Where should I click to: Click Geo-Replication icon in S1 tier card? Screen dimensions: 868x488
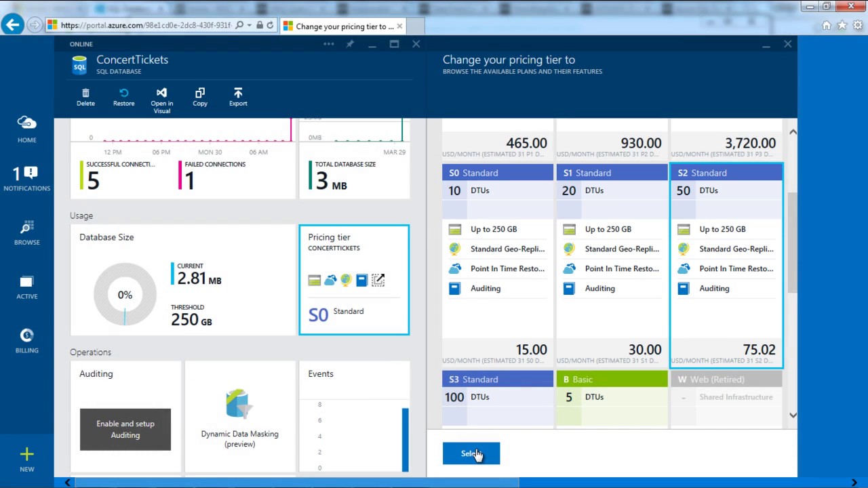[569, 249]
